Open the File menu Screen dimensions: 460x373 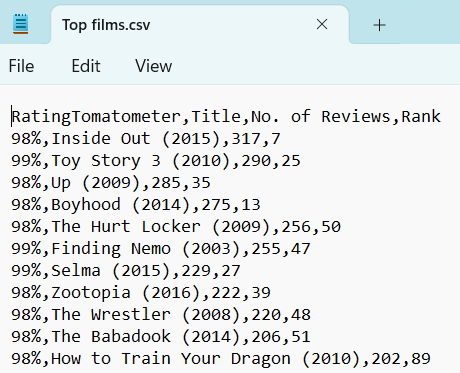[21, 66]
